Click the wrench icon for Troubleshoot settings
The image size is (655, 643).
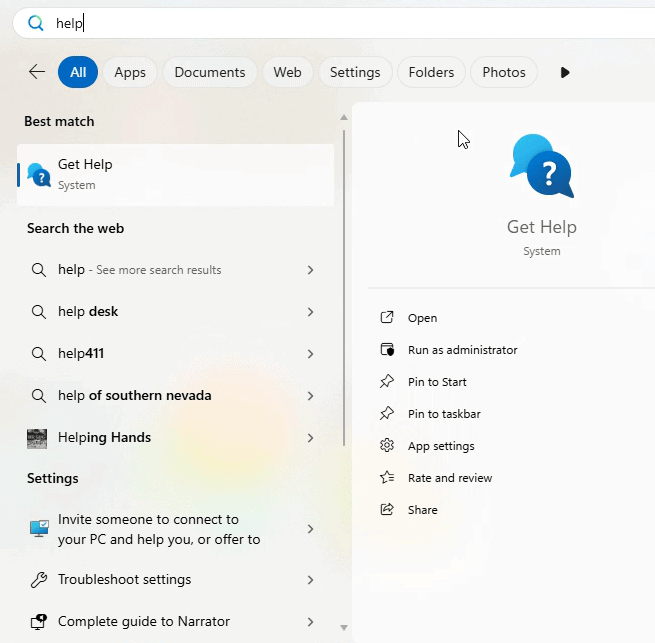[39, 580]
